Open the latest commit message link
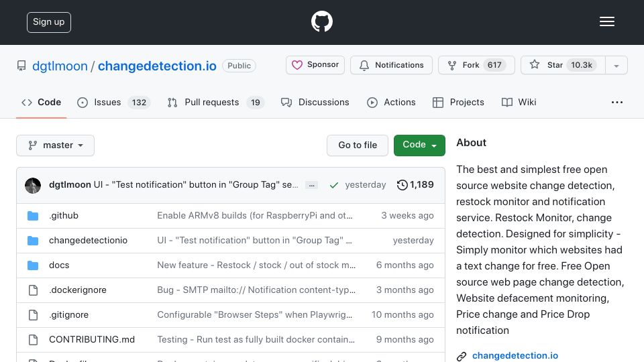Image resolution: width=644 pixels, height=362 pixels. pos(196,185)
